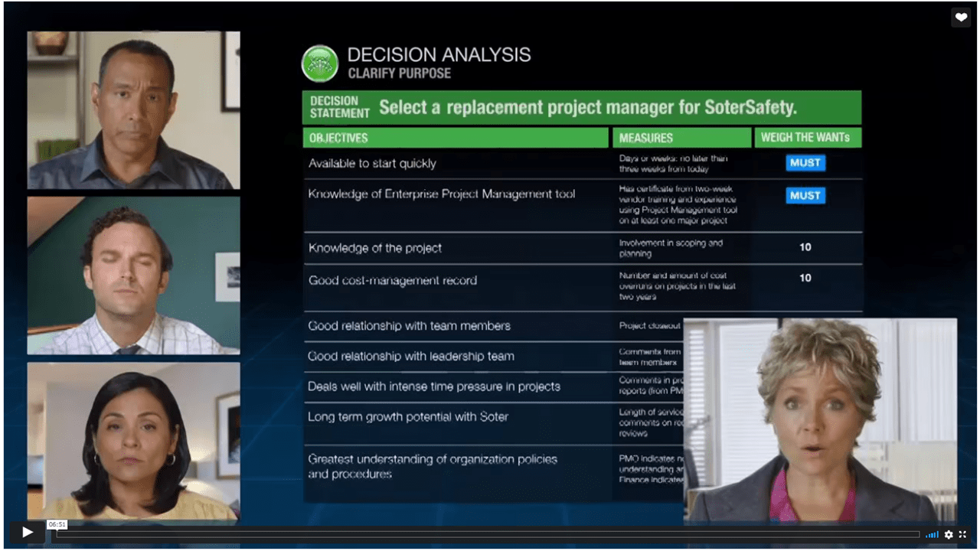Image resolution: width=980 pixels, height=551 pixels.
Task: Click "Available to start quickly" objective
Action: point(372,163)
